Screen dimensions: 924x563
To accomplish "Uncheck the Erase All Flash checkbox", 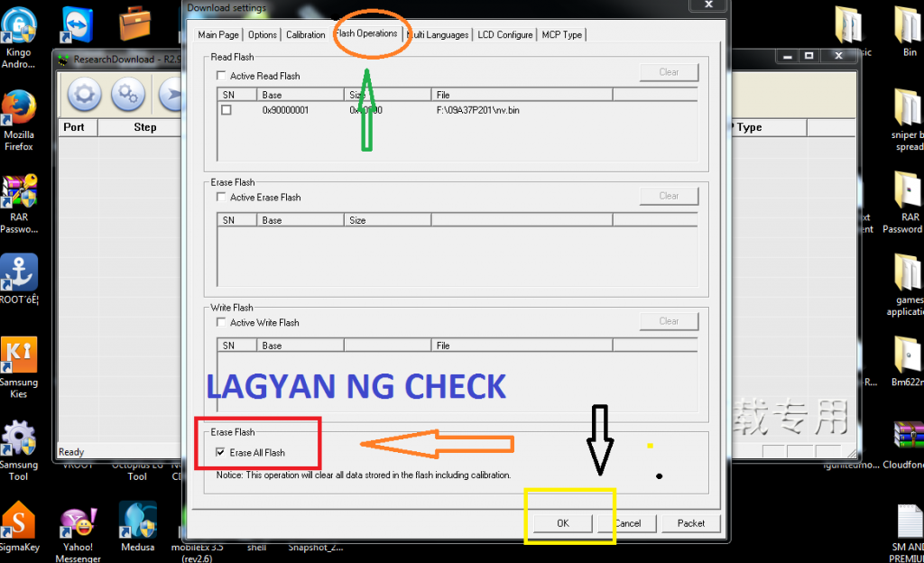I will click(x=222, y=453).
